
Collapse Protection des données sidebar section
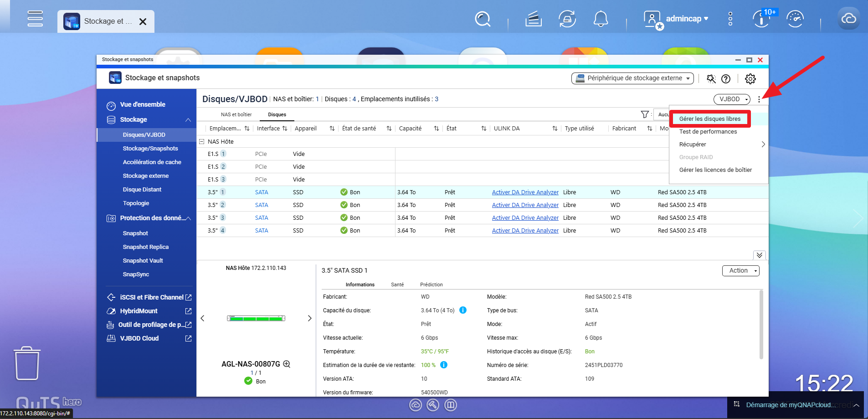click(x=188, y=218)
